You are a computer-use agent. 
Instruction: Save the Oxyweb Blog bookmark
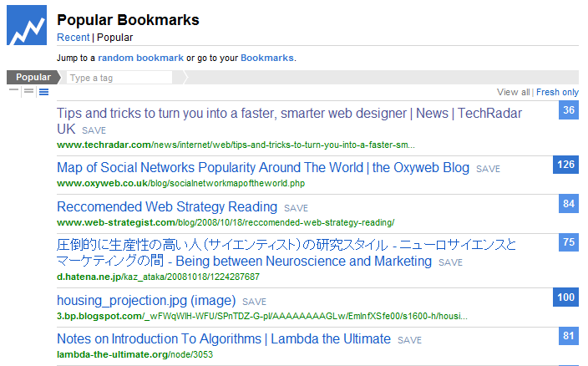pos(488,169)
